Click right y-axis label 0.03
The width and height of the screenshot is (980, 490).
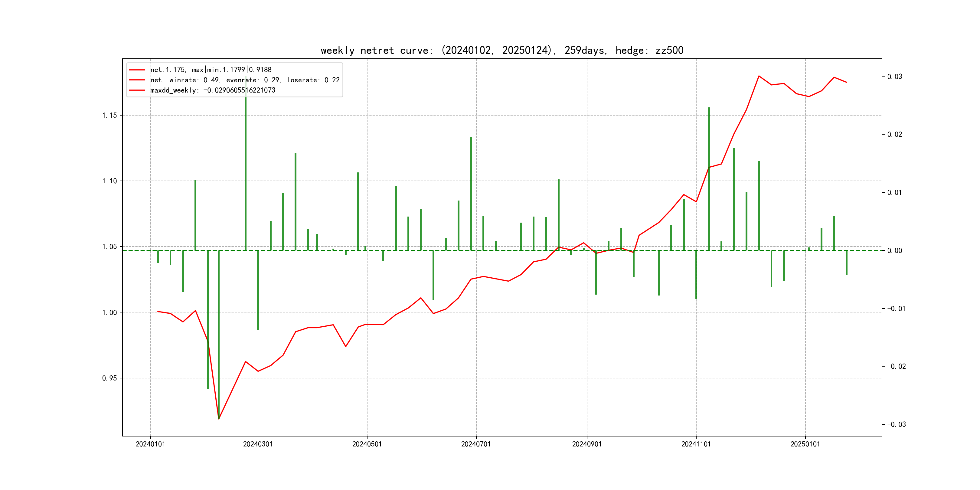(x=894, y=77)
